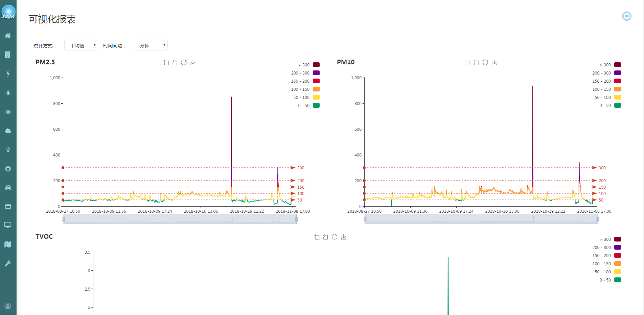Click the red 150 - 200 swatch in TVOC legend
Image resolution: width=644 pixels, height=315 pixels.
pyautogui.click(x=618, y=255)
